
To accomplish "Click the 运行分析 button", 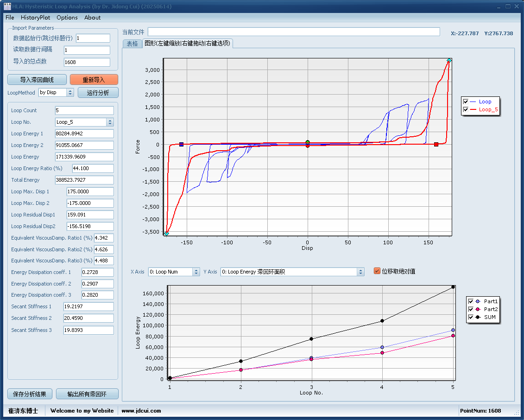I will (x=98, y=93).
